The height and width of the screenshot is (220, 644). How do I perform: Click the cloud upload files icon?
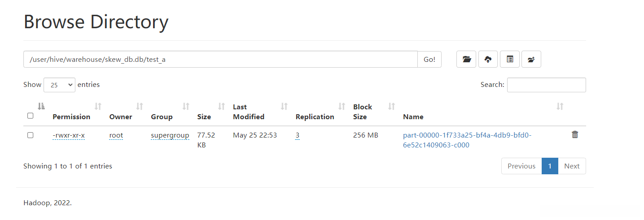pos(488,59)
